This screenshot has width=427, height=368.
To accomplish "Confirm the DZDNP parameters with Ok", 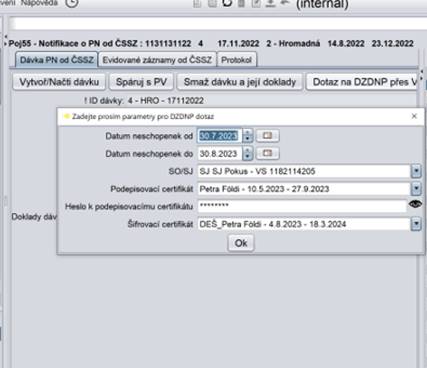I will (x=241, y=243).
